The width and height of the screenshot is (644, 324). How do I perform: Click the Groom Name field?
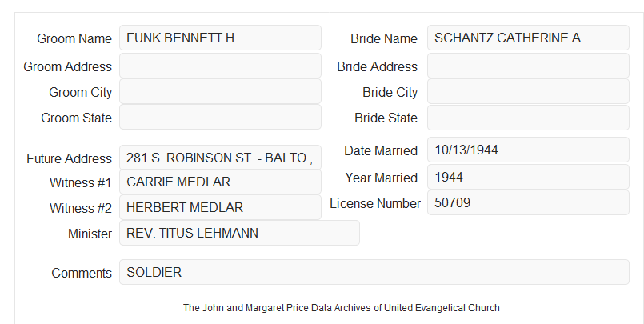coord(220,38)
